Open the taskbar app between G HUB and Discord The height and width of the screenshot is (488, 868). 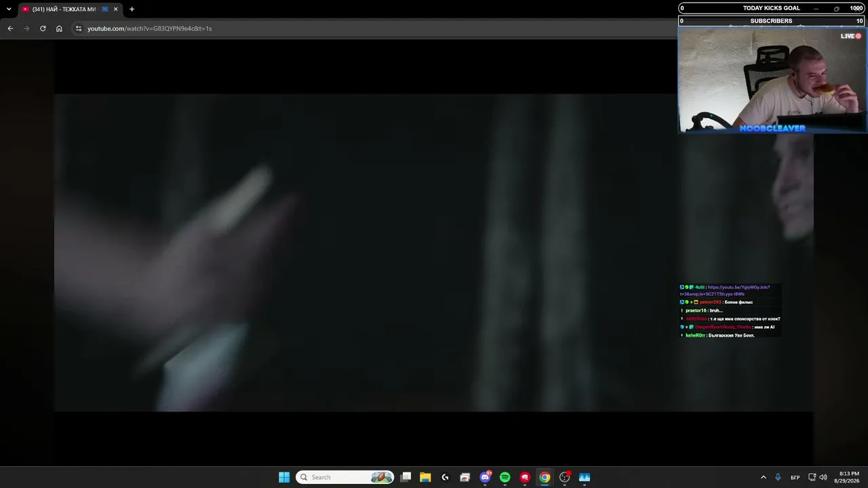(465, 477)
